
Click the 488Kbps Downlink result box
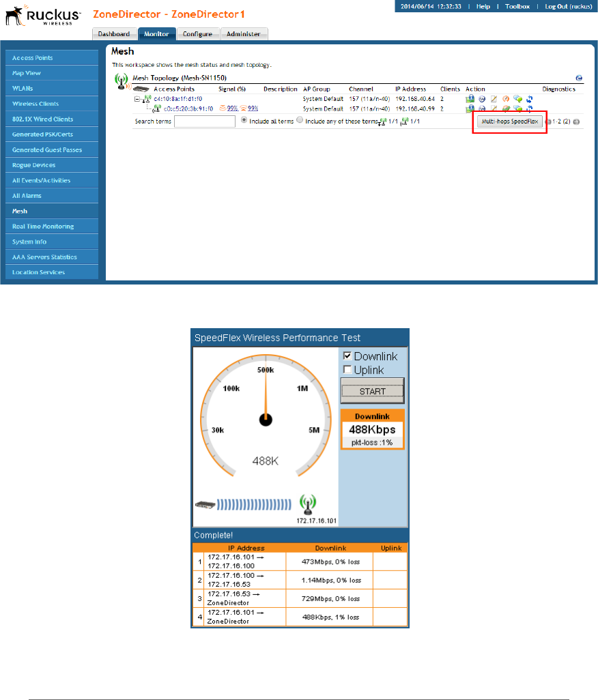[x=373, y=429]
